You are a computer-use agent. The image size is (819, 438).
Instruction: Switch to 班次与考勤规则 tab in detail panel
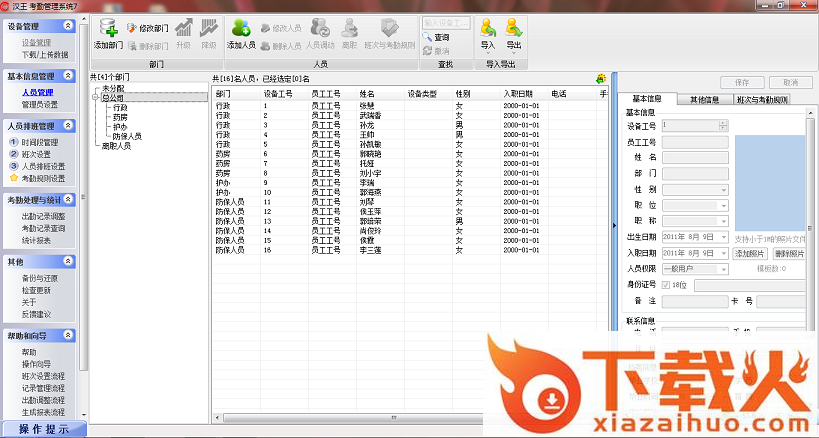pyautogui.click(x=762, y=99)
